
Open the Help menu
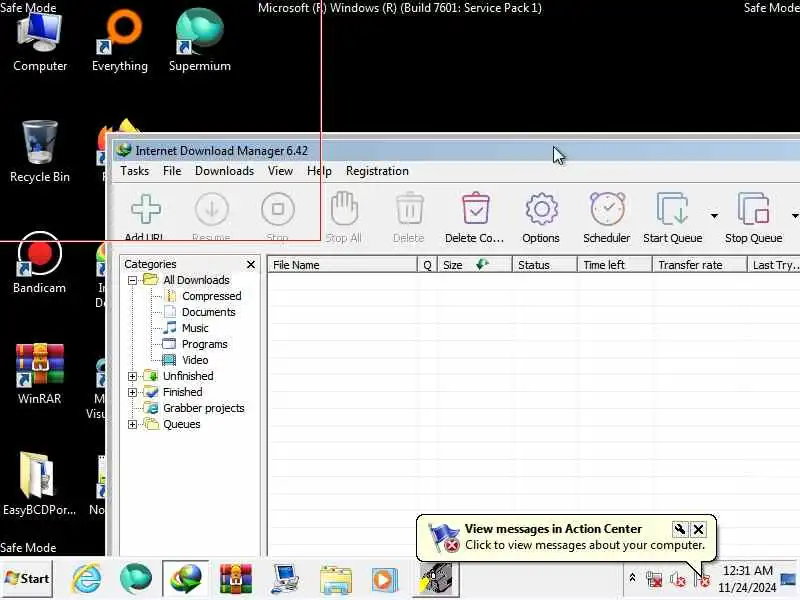click(319, 171)
